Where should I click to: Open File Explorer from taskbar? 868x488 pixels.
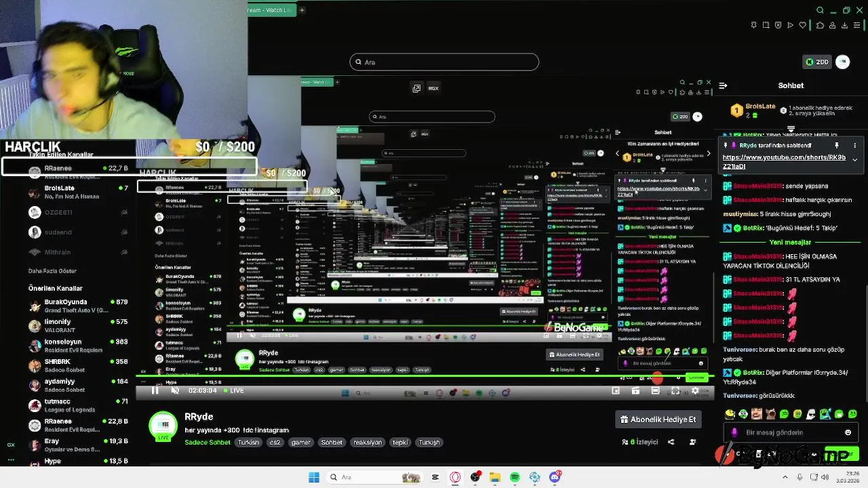coord(495,478)
